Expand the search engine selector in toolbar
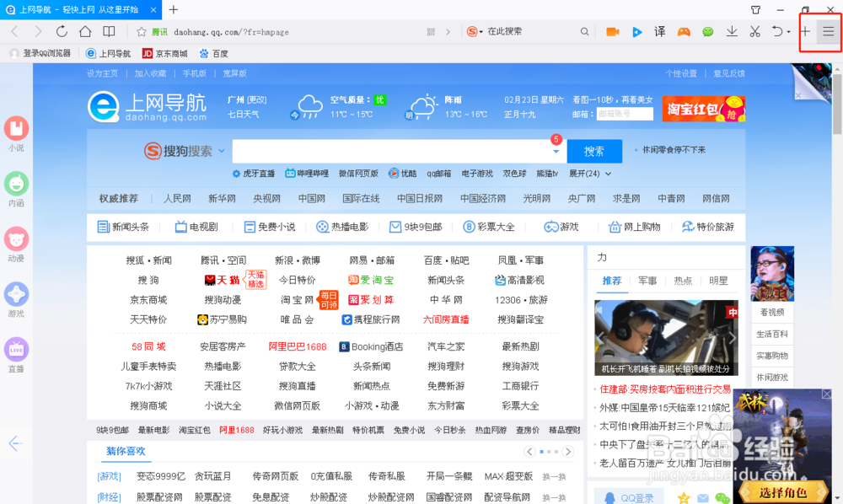This screenshot has height=504, width=843. pos(475,32)
